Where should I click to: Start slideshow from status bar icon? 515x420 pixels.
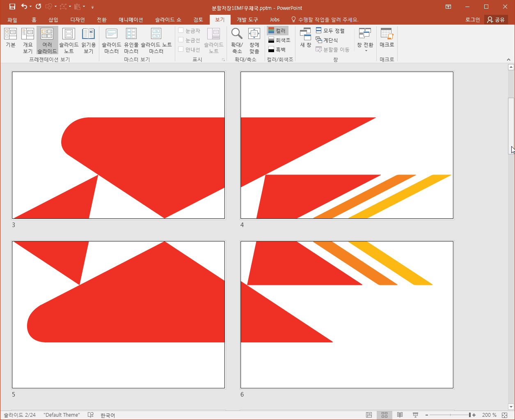pyautogui.click(x=415, y=415)
